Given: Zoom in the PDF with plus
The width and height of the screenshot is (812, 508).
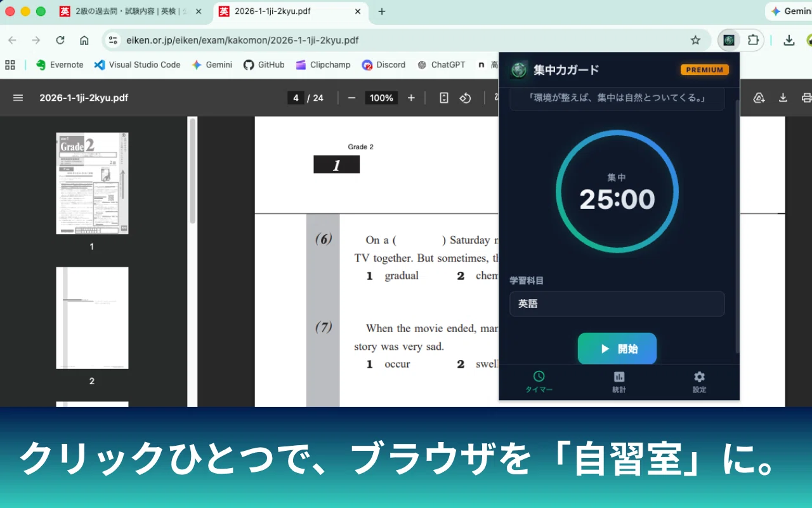Looking at the screenshot, I should (411, 98).
